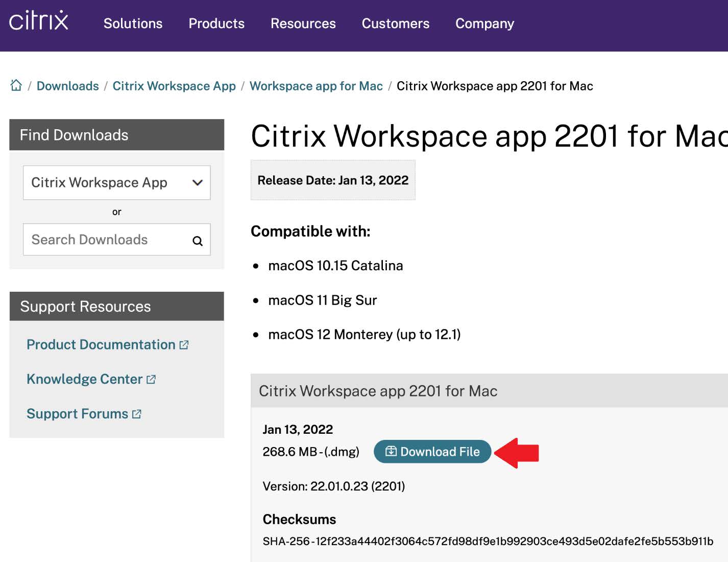The width and height of the screenshot is (728, 562).
Task: Click external link icon beside Support Forums
Action: click(x=137, y=414)
